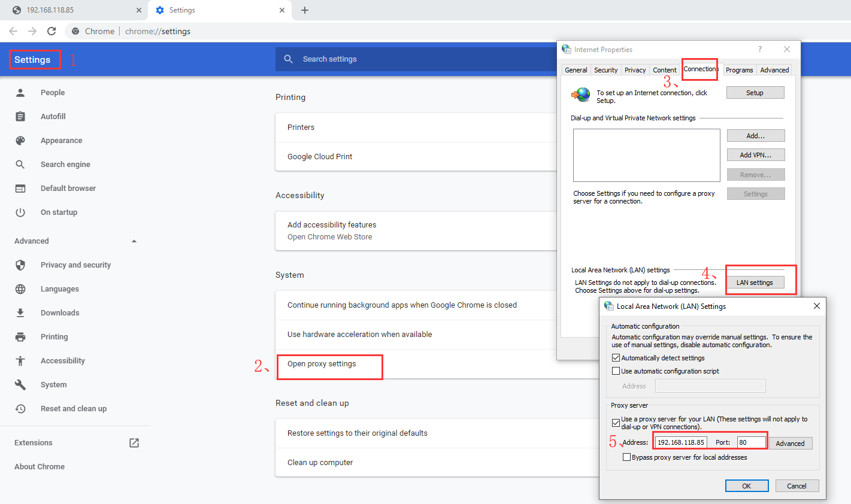Viewport: 851px width, 504px height.
Task: Enable Use automatic configuration script checkbox
Action: (616, 371)
